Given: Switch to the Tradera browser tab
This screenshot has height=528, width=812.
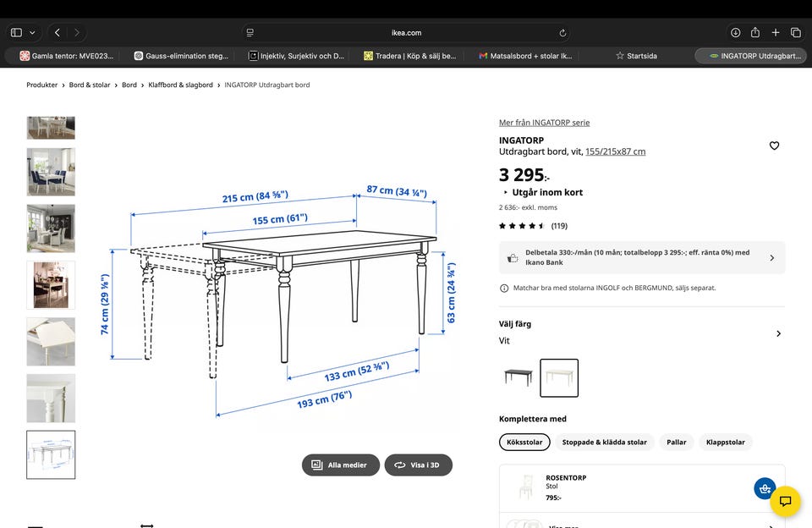Looking at the screenshot, I should coord(410,56).
